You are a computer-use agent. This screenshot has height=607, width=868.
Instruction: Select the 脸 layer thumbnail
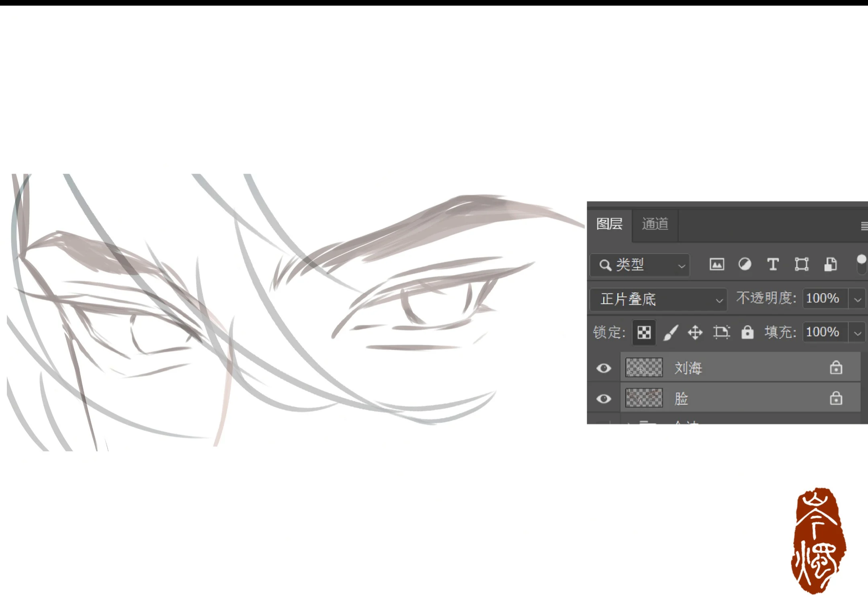pyautogui.click(x=644, y=398)
